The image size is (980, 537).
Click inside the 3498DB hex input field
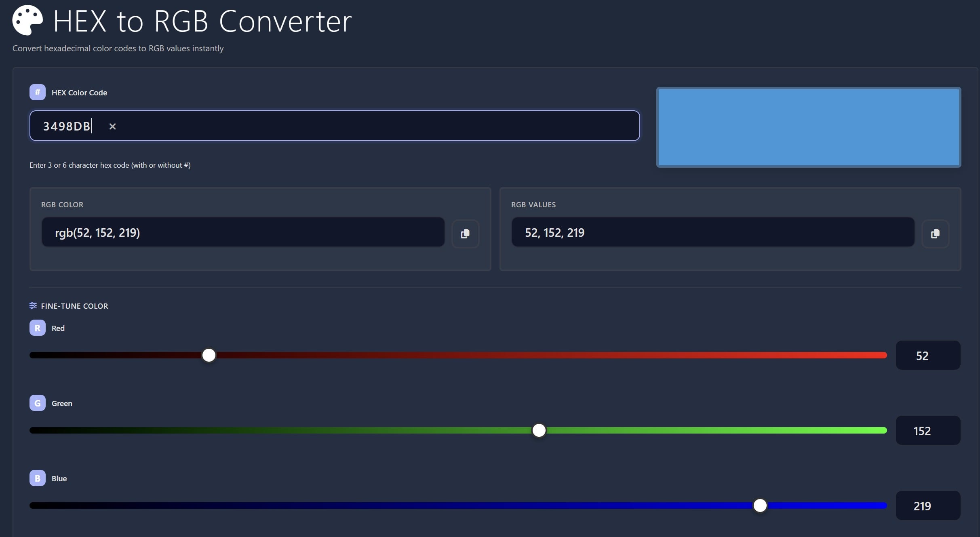[x=283, y=126]
